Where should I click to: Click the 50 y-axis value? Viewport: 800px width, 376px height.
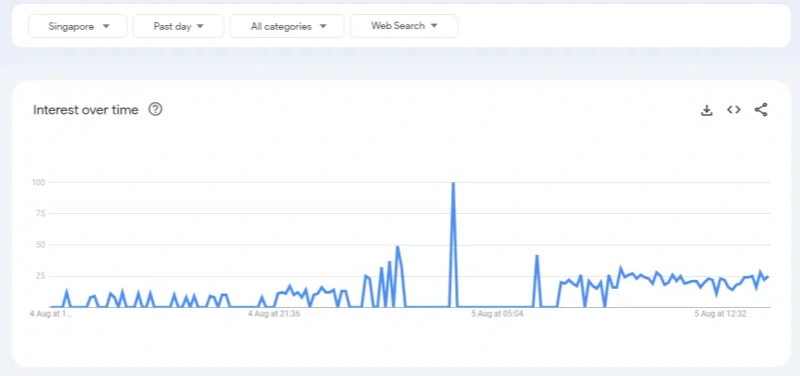[41, 245]
